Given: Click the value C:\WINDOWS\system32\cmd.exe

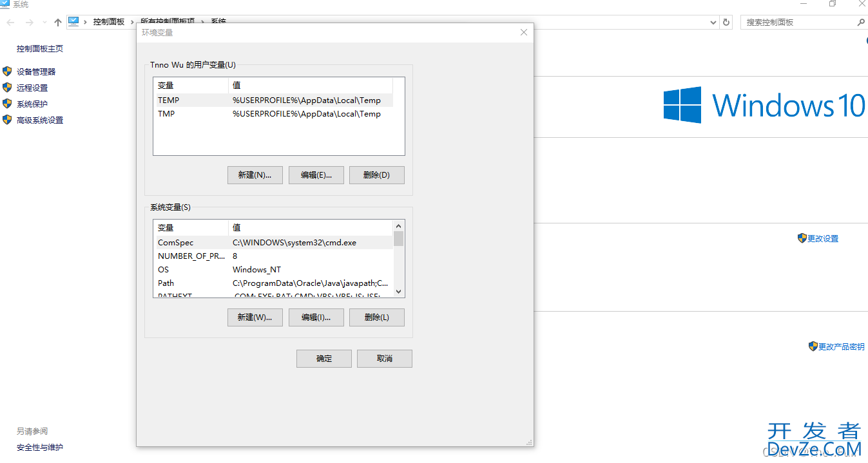Looking at the screenshot, I should pos(294,243).
